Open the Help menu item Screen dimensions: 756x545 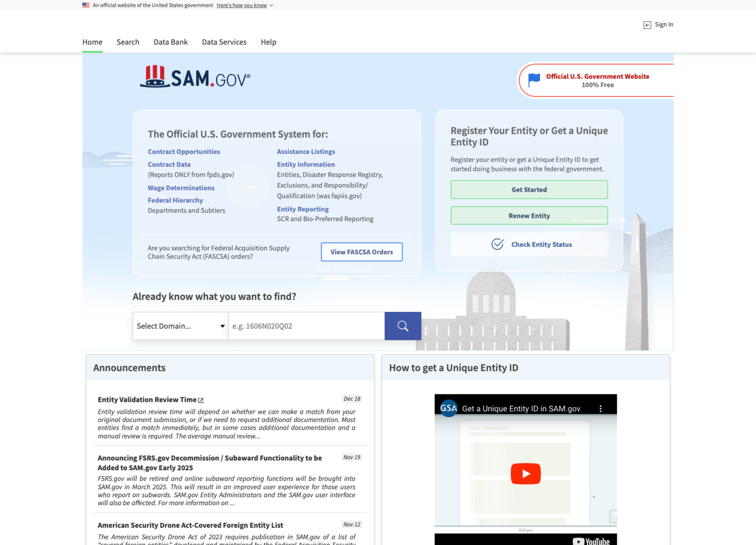tap(268, 42)
